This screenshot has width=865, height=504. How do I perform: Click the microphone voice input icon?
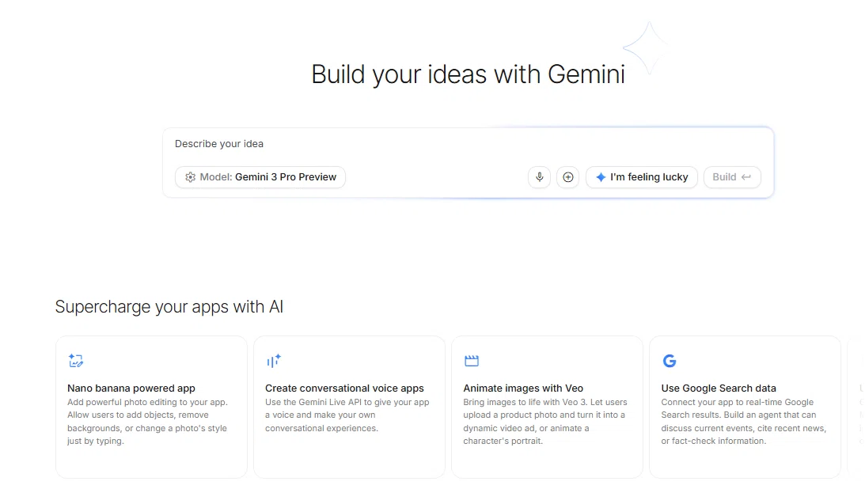[540, 177]
